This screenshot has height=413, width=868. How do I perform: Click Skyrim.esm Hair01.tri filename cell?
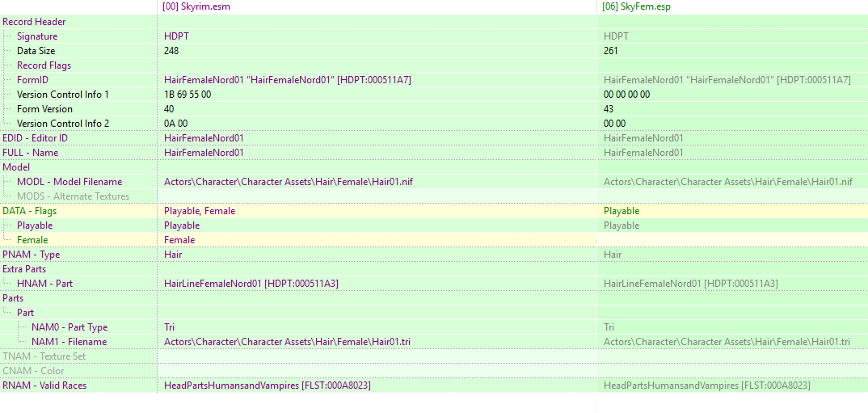(287, 342)
